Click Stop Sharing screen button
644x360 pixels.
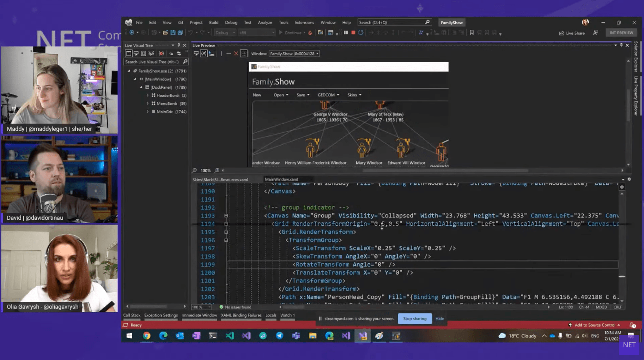coord(415,318)
